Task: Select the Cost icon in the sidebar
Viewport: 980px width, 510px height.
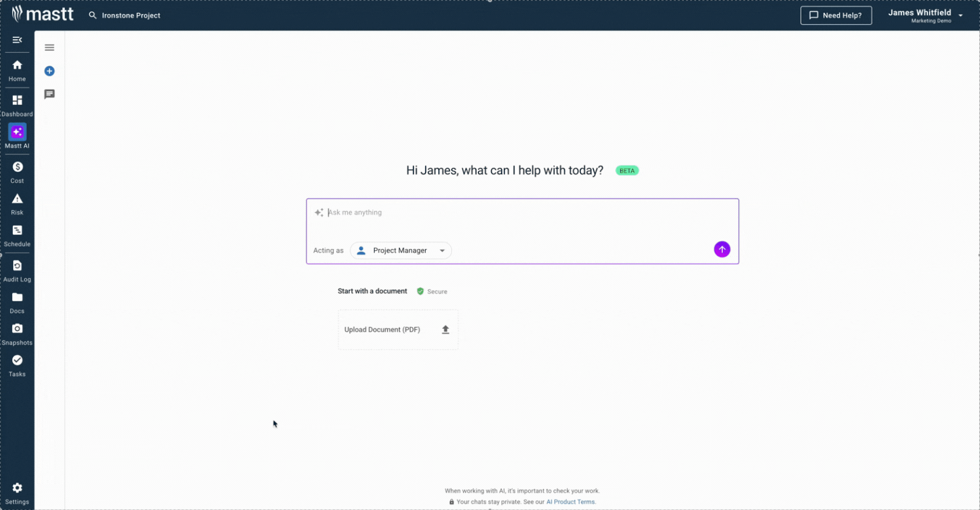Action: click(x=17, y=170)
